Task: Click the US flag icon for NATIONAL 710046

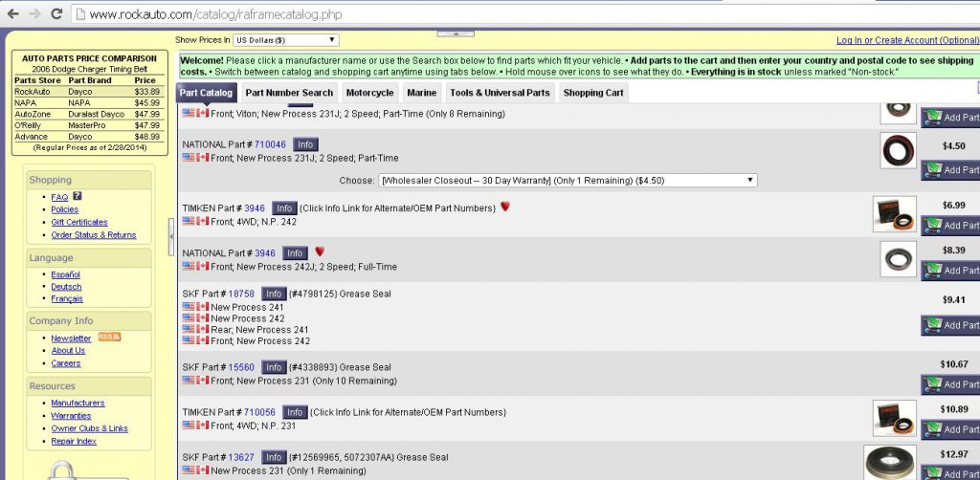Action: pos(189,158)
